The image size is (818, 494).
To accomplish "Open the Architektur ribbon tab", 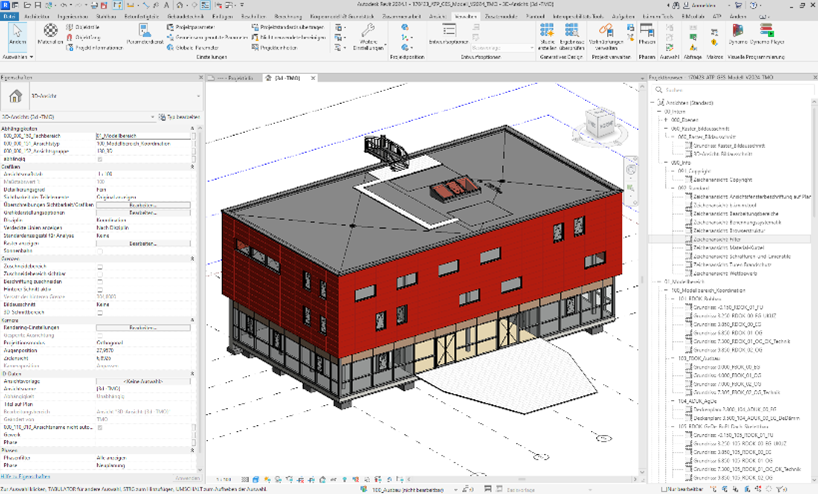I will click(x=36, y=17).
